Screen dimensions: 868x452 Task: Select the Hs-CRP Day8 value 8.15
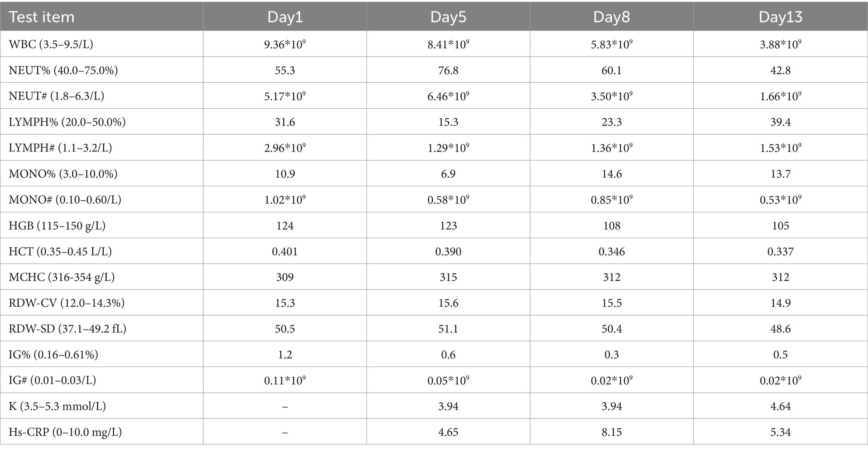(611, 432)
